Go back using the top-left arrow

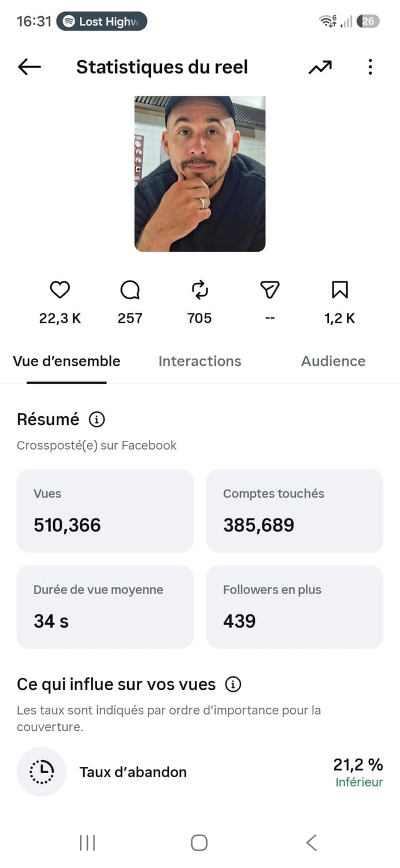pos(29,67)
